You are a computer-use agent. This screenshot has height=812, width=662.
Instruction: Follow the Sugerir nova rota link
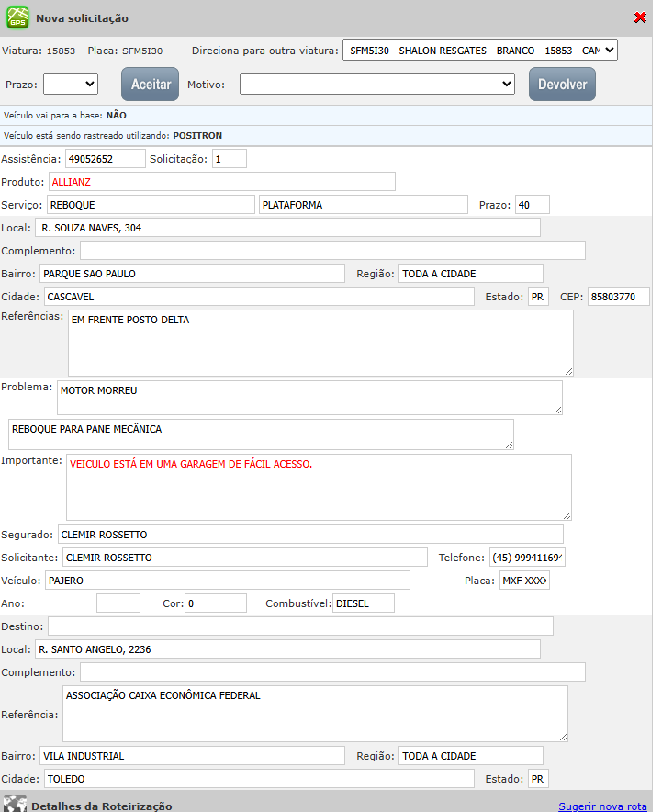coord(602,806)
